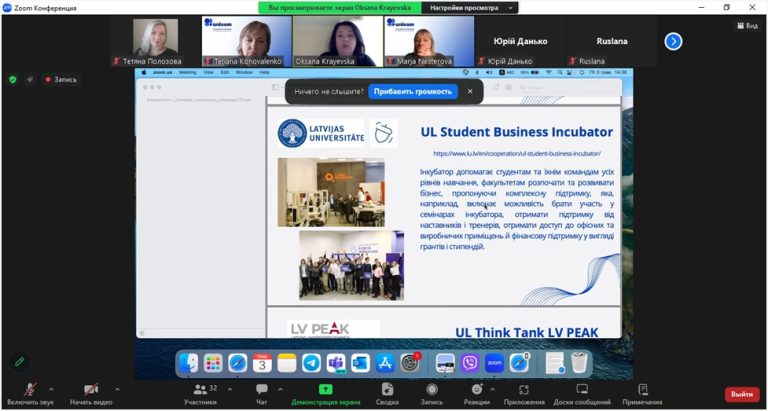This screenshot has width=768, height=411.
Task: Open Microsoft Teams in the shared Dock
Action: tap(336, 363)
